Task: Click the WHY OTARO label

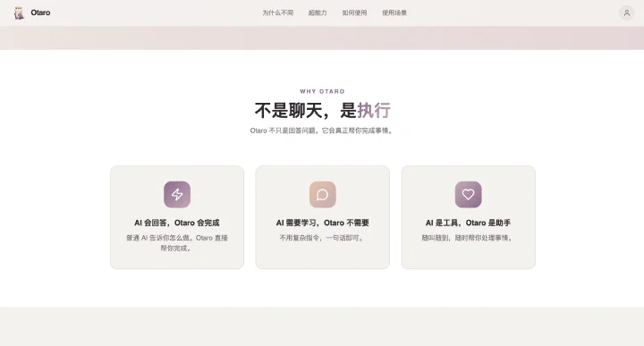Action: [322, 91]
